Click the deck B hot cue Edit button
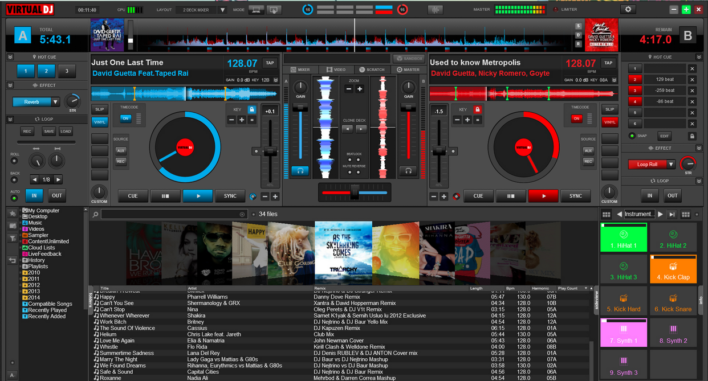708x381 pixels. click(x=664, y=136)
